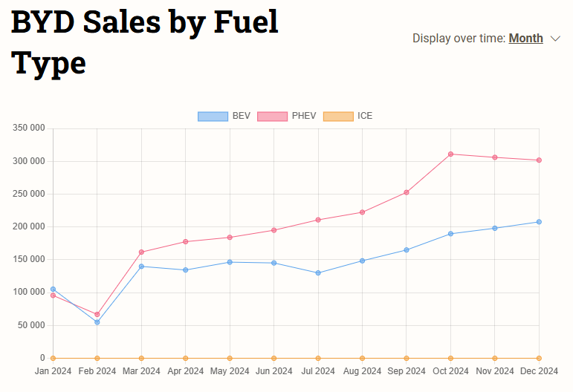This screenshot has width=573, height=392.
Task: Click PHEV data point for Oct 2024
Action: pyautogui.click(x=450, y=154)
